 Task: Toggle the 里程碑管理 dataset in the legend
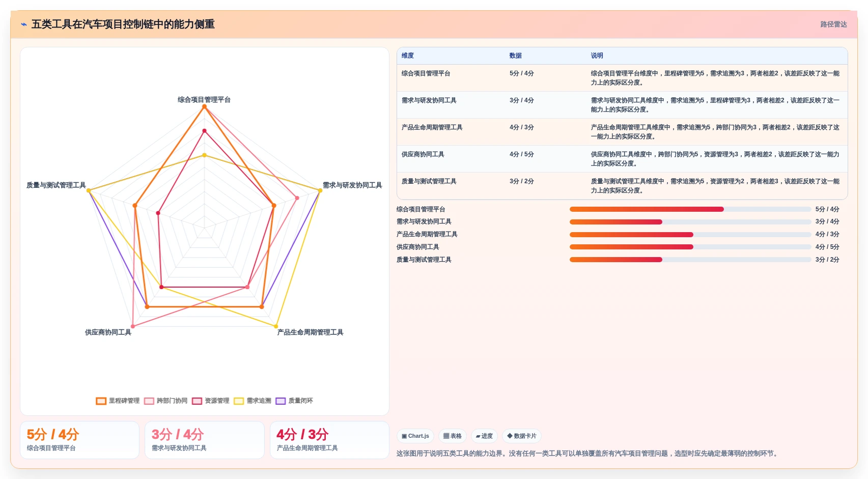118,401
